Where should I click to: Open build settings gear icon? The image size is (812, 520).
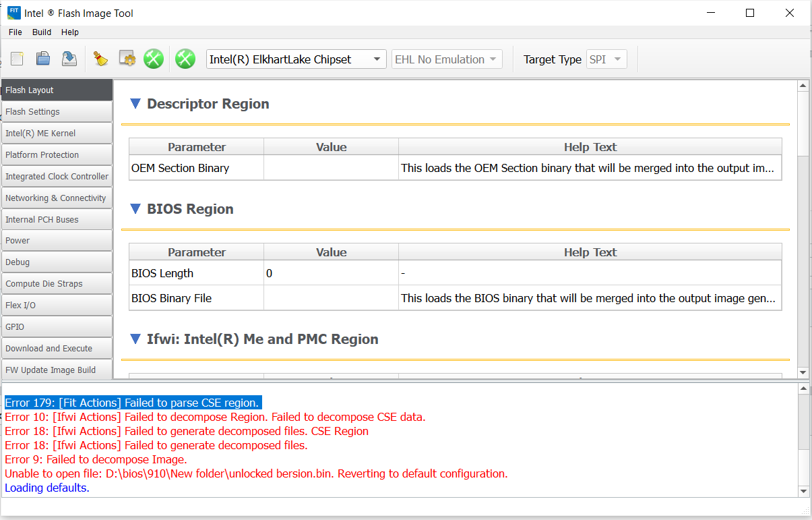[x=127, y=59]
